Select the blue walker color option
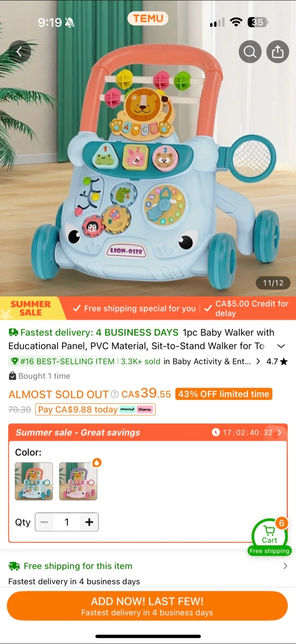This screenshot has height=644, width=296. 34,481
